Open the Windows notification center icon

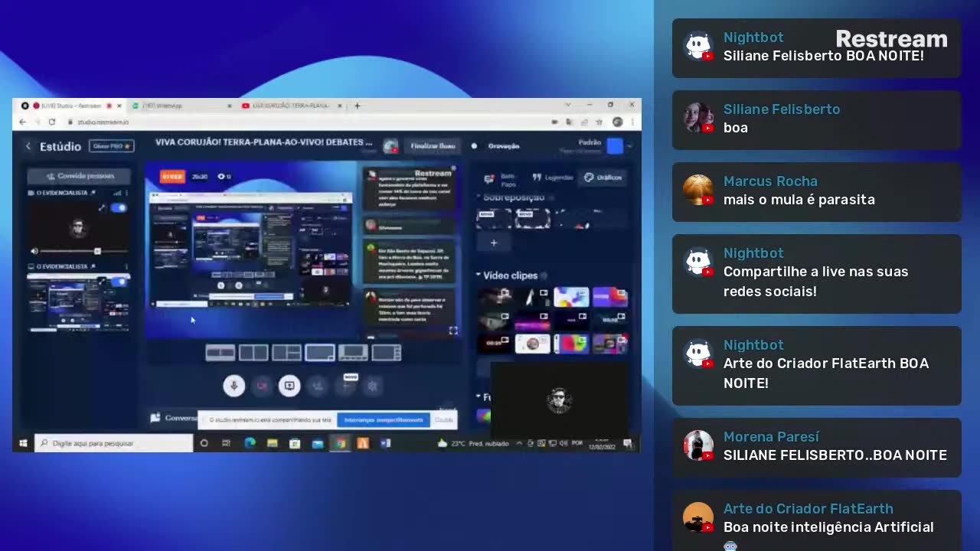(628, 443)
